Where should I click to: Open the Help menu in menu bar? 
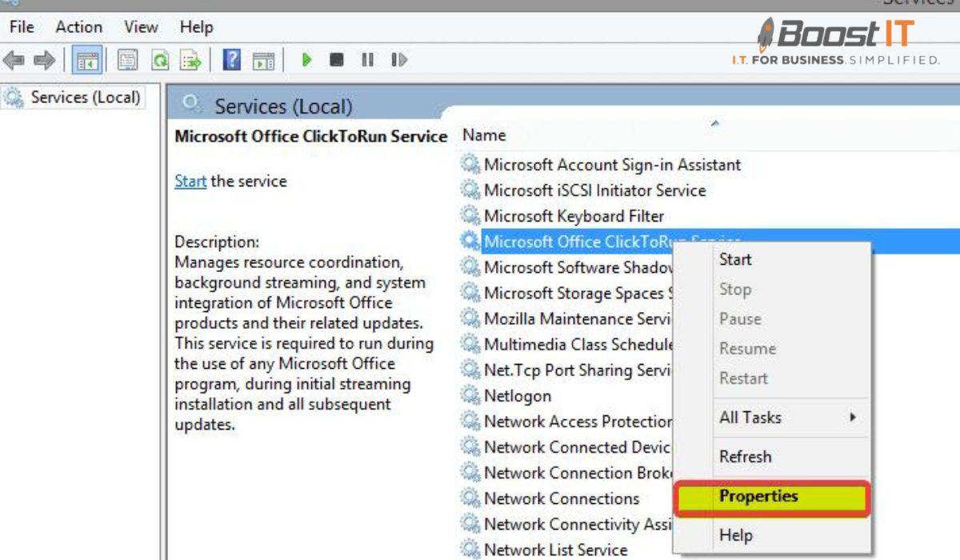(196, 27)
